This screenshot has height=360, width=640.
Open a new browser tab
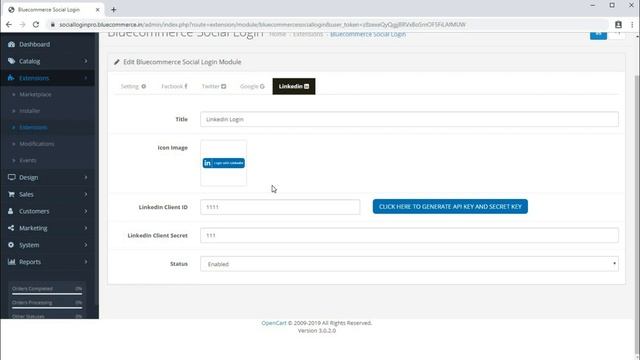(113, 9)
